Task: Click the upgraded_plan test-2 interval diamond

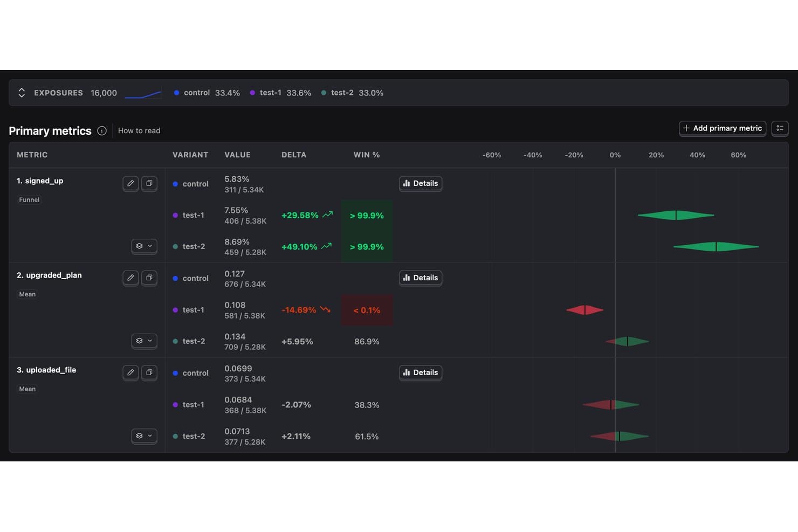Action: [628, 341]
